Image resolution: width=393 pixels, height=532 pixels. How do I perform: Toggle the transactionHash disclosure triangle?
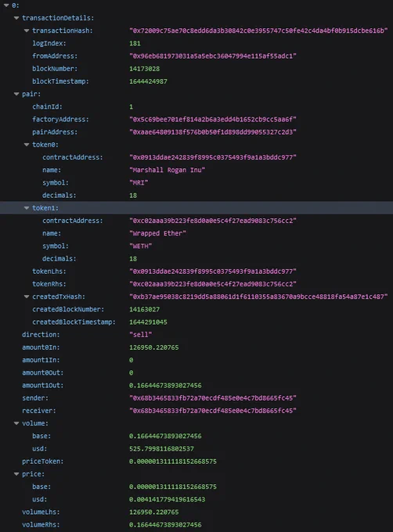(27, 31)
